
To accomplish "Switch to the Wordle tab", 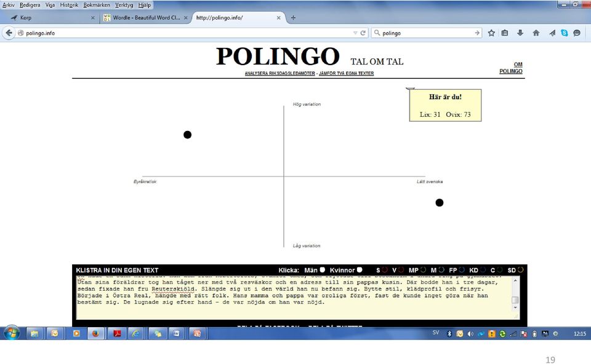I will point(145,17).
